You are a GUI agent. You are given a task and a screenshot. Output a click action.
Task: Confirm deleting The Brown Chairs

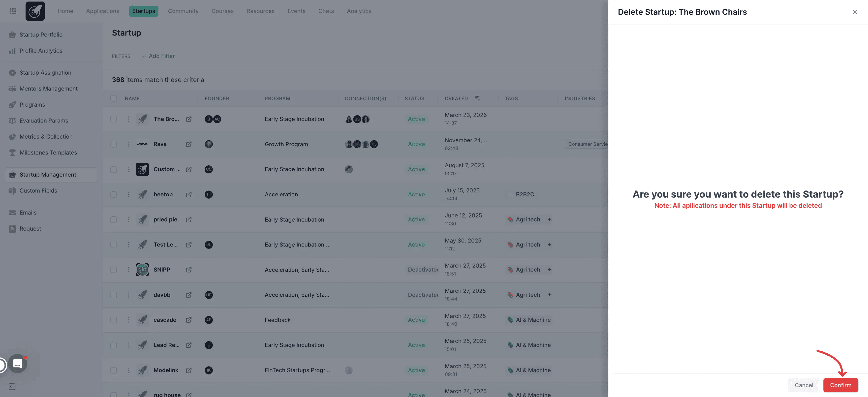click(840, 385)
